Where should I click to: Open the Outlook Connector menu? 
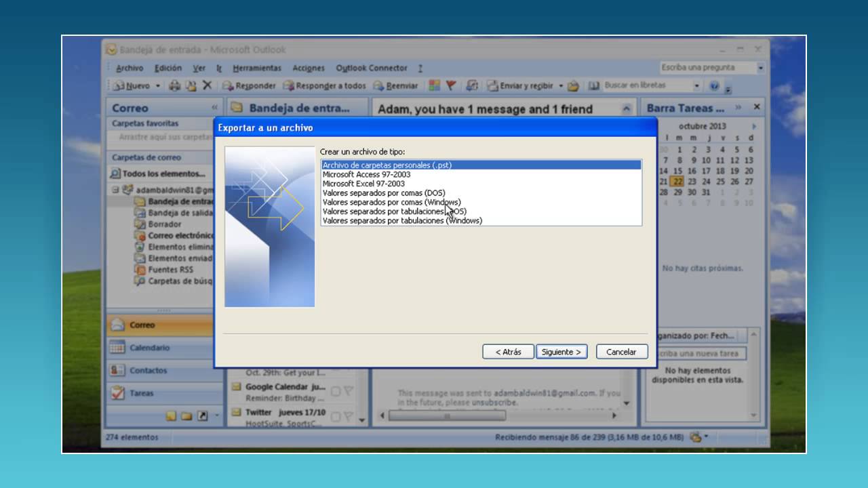372,68
